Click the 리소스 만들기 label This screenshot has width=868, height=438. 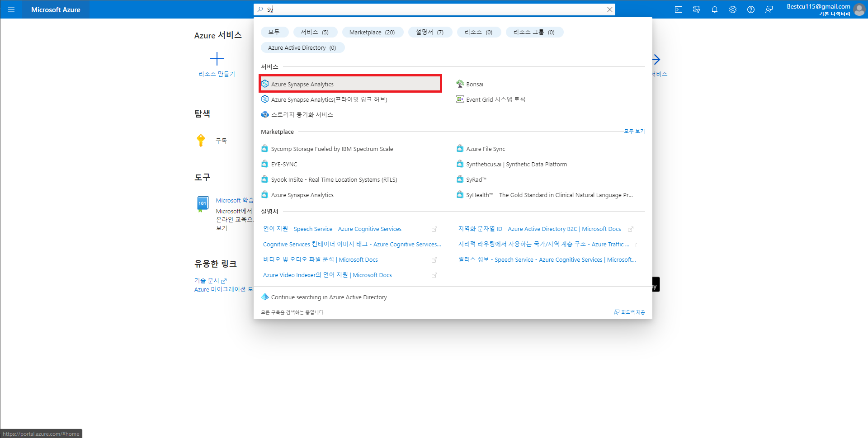point(217,74)
